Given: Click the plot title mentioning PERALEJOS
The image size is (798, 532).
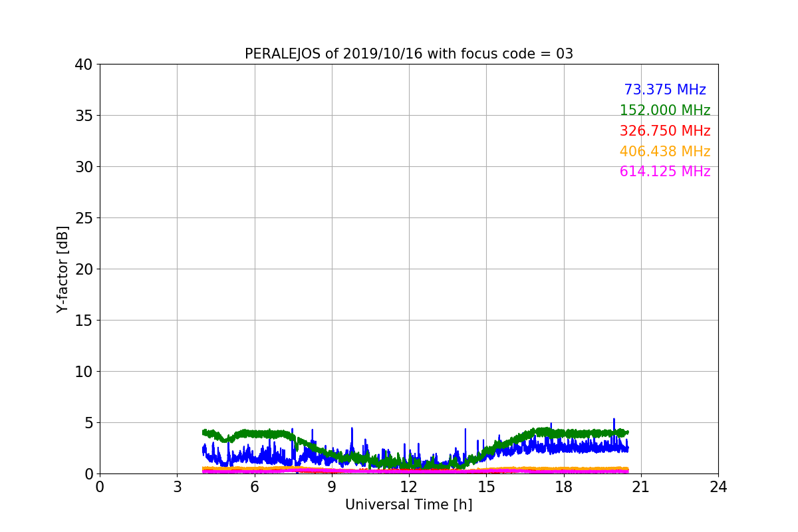Looking at the screenshot, I should [x=409, y=54].
